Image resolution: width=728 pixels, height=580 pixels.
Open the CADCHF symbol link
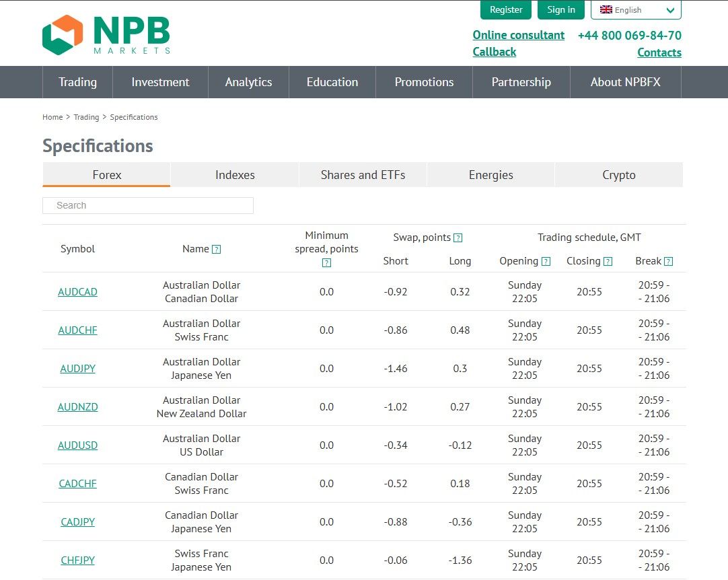pyautogui.click(x=77, y=483)
